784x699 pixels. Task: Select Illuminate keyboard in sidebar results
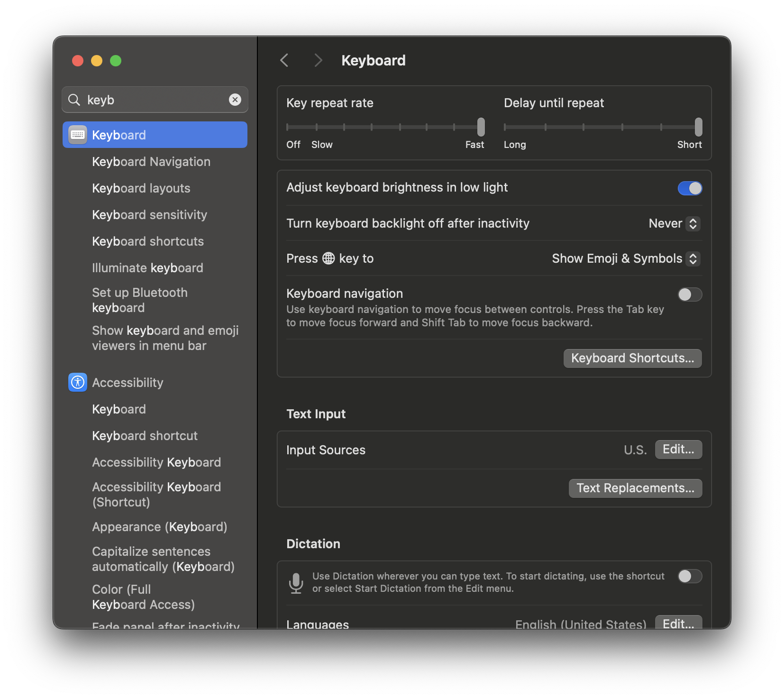tap(147, 268)
